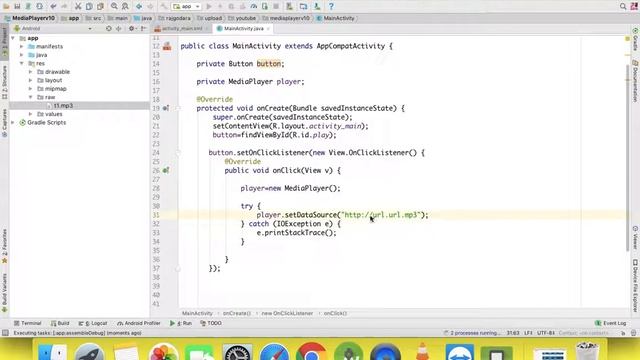Click the editor vertical scrollbar
Viewport: 640px width, 360px height.
627,157
